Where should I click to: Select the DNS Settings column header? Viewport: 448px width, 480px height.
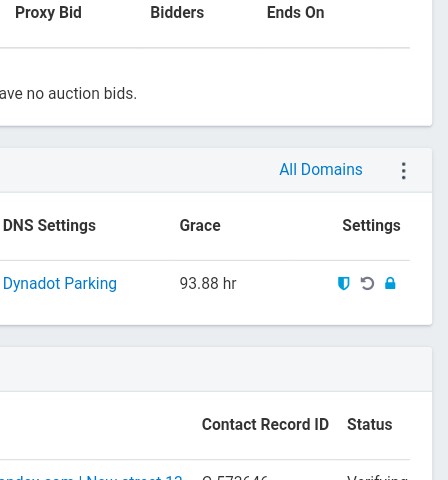coord(49,226)
